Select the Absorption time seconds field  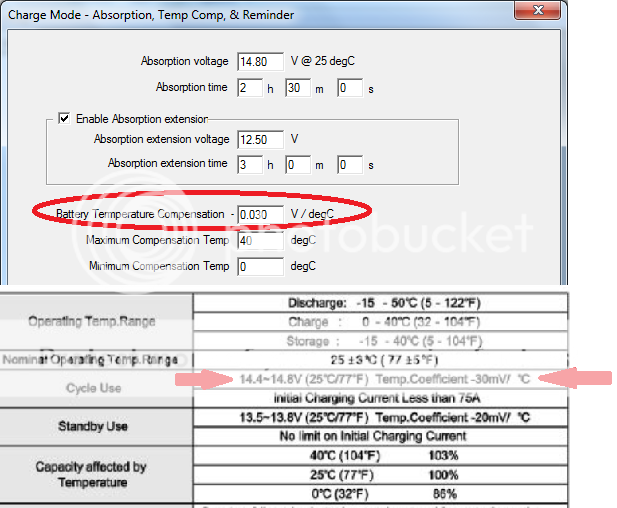(x=349, y=88)
